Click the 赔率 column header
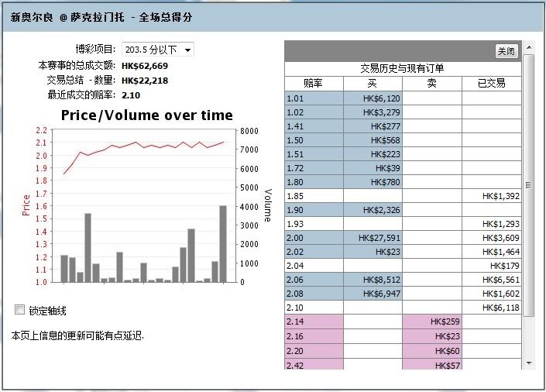Image resolution: width=546 pixels, height=392 pixels. (x=314, y=84)
